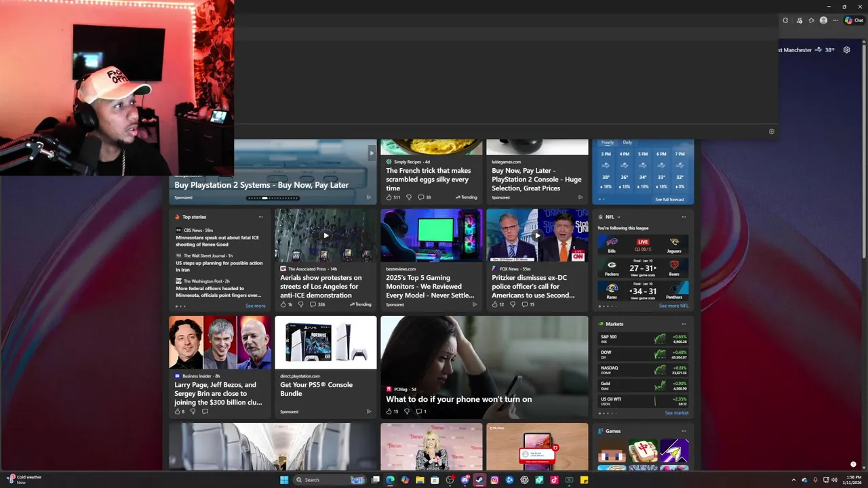
Task: Play the Pritzker dismisses video thumbnail
Action: [x=537, y=236]
